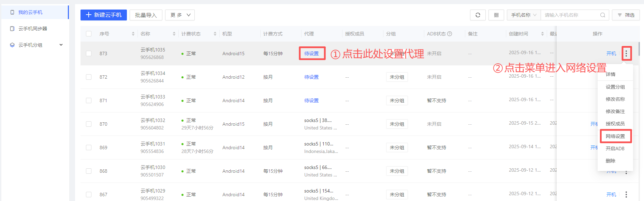Expand the 更多 dropdown
The image size is (644, 201).
pyautogui.click(x=180, y=15)
